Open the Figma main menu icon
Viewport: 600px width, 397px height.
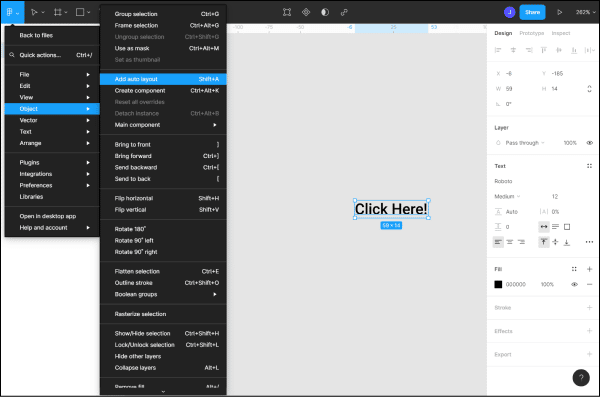(12, 12)
